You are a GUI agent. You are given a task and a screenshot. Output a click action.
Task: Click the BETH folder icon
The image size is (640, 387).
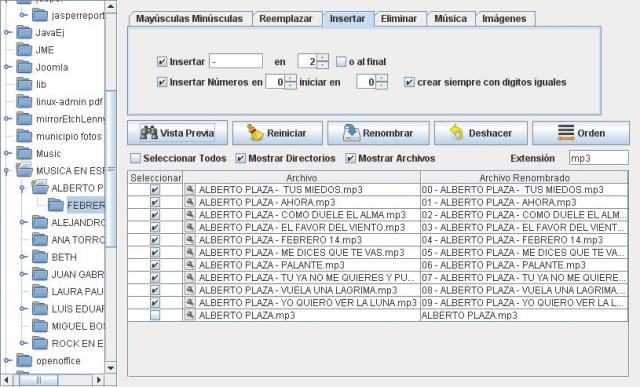[40, 257]
